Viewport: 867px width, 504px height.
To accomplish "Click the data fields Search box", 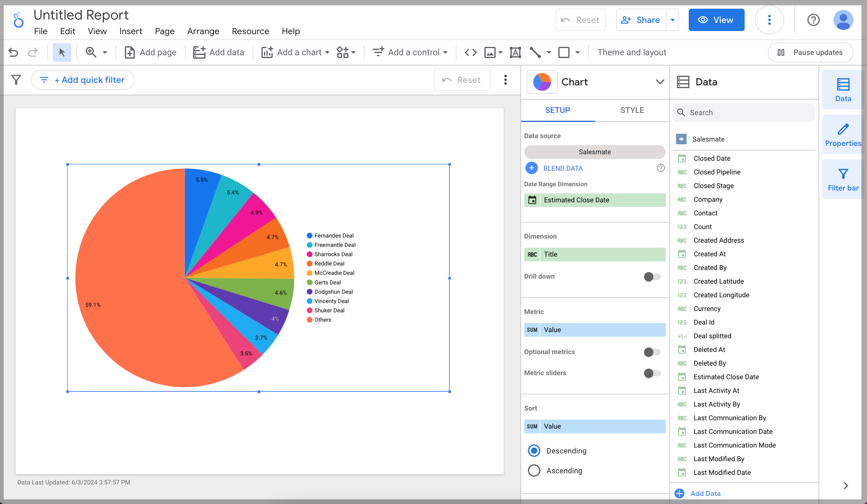I will [x=743, y=112].
